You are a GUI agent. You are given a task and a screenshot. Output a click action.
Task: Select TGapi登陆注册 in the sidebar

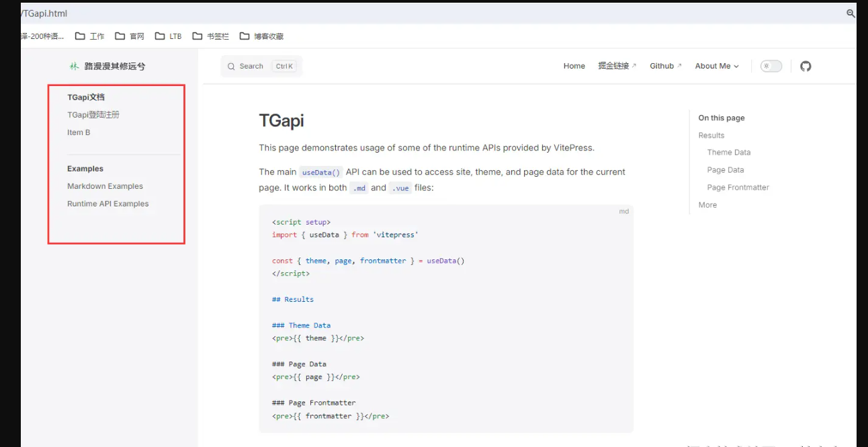[93, 115]
